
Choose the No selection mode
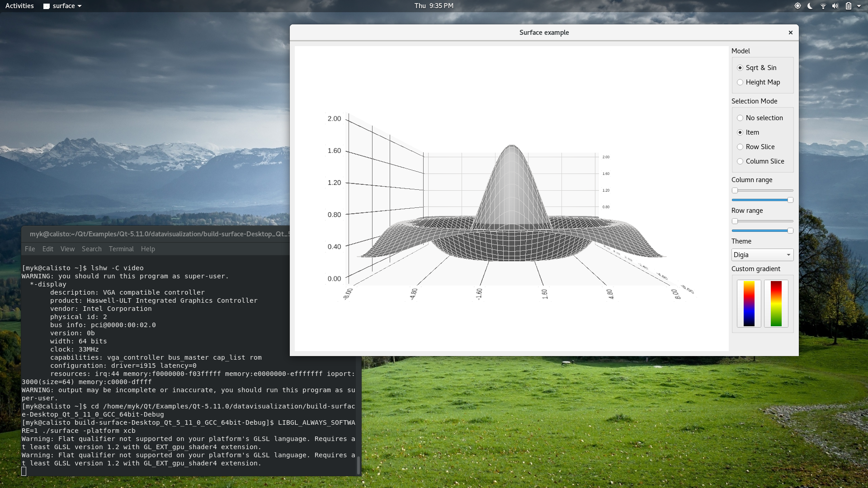click(740, 118)
